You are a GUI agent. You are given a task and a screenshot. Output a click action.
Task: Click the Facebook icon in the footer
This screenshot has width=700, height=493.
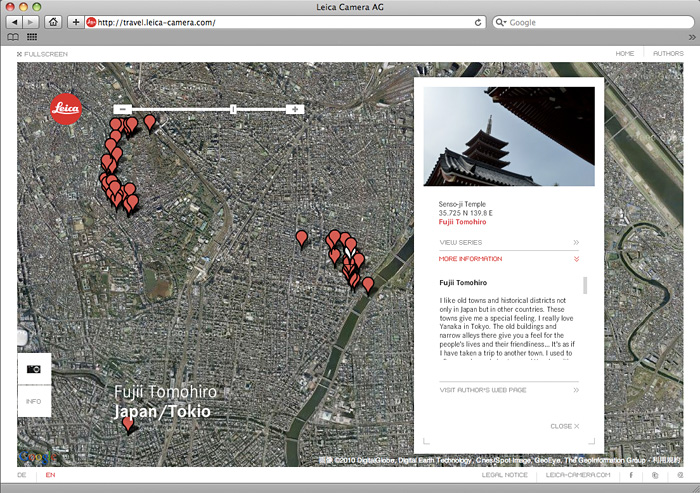pos(631,475)
